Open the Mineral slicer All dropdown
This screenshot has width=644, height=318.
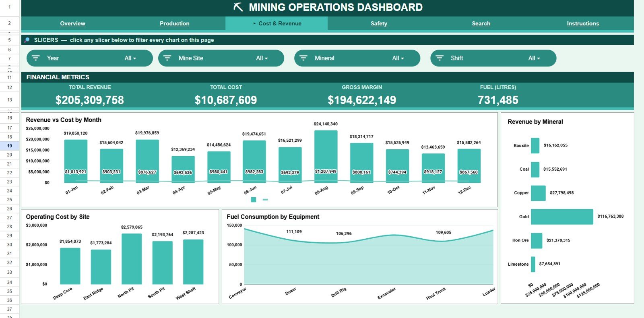point(398,58)
